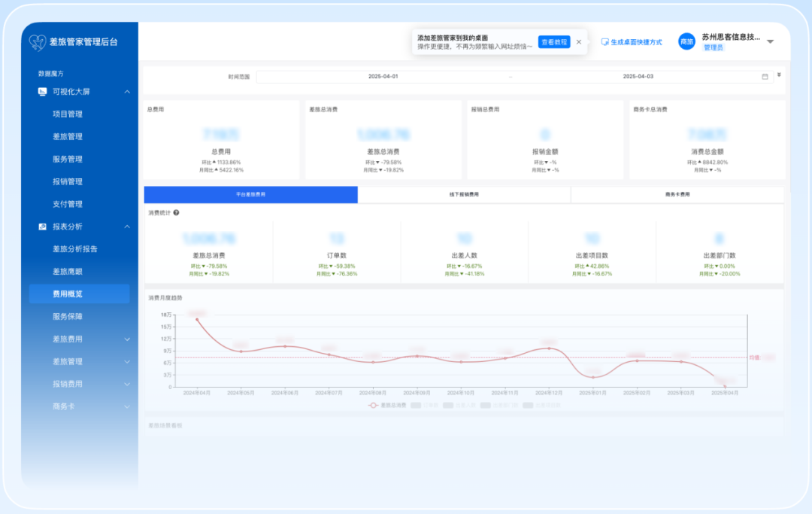Switch to the 平台差旅费用 tab
This screenshot has height=514, width=812.
pos(250,194)
